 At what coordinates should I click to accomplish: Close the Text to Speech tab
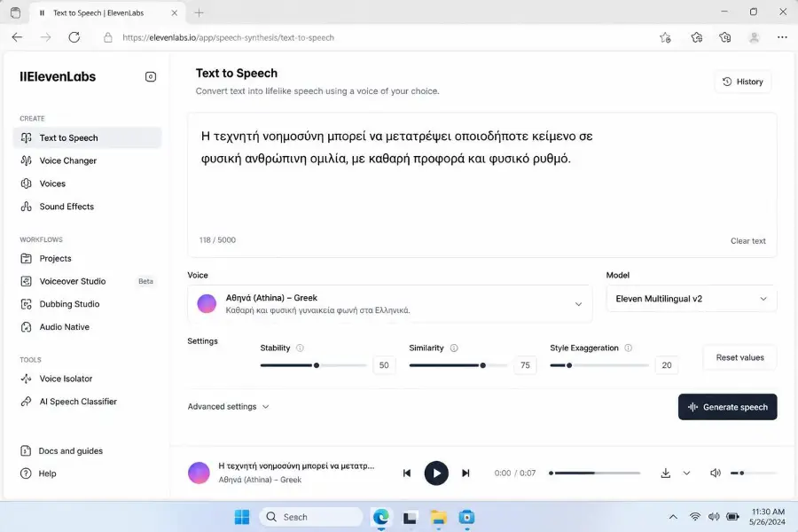tap(175, 13)
